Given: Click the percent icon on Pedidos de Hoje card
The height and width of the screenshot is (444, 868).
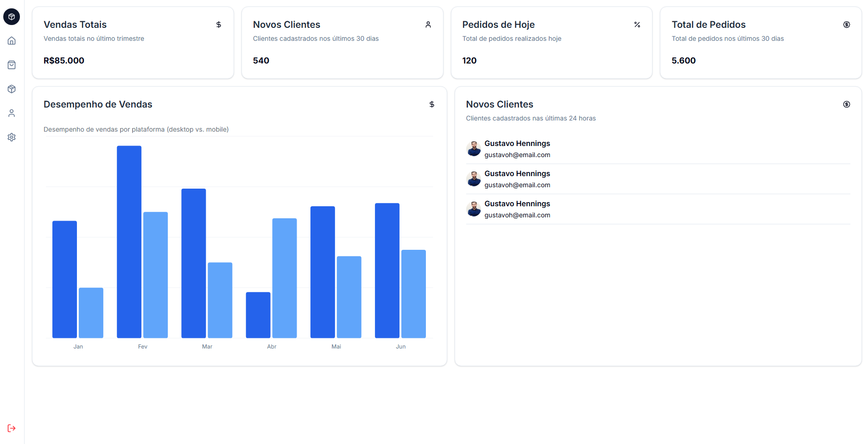Looking at the screenshot, I should pos(637,25).
